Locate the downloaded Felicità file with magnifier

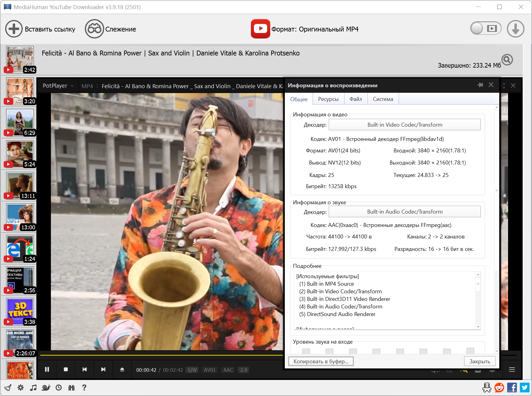click(x=507, y=60)
